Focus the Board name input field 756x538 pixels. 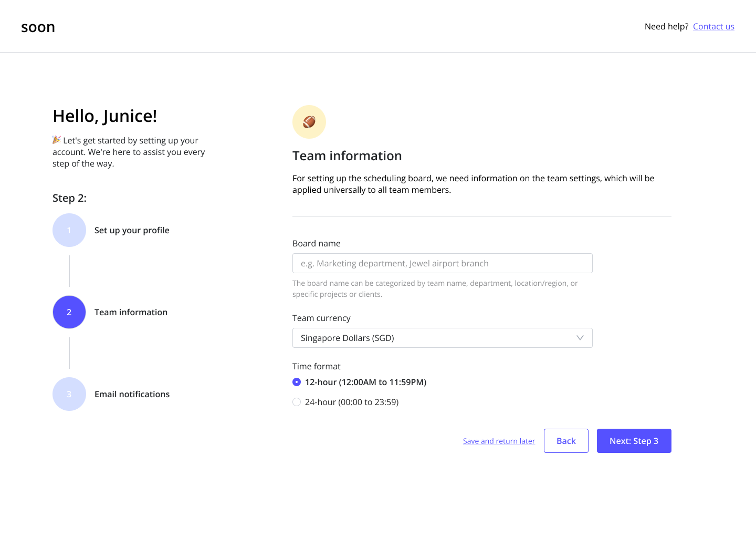click(x=442, y=263)
